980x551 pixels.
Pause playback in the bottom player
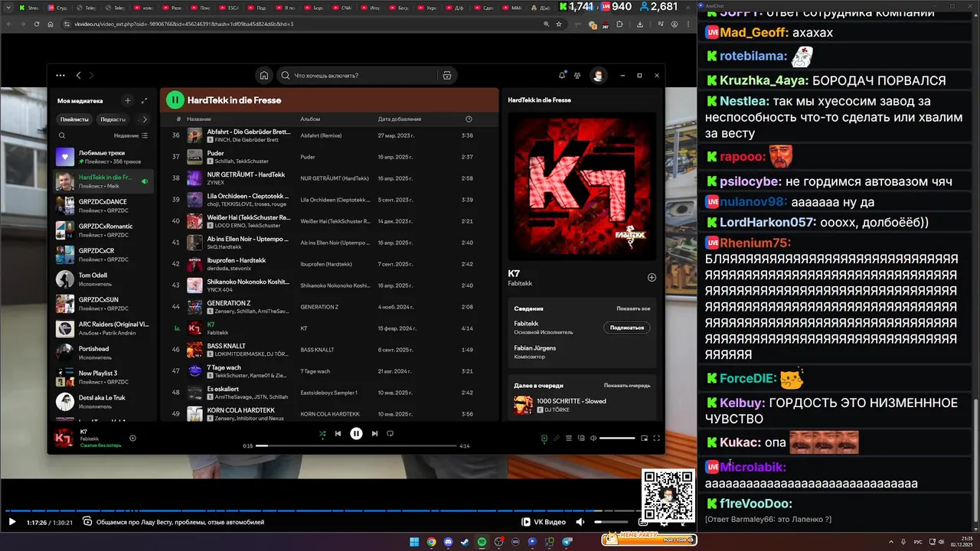click(356, 434)
